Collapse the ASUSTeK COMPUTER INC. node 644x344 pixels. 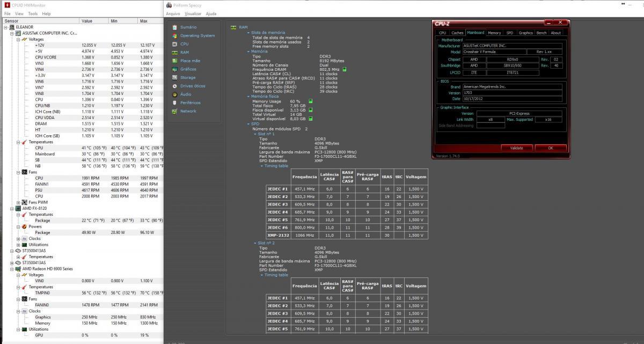[x=12, y=33]
